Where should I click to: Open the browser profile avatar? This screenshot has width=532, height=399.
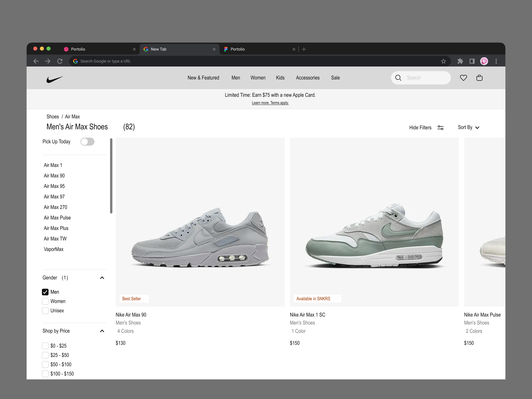pyautogui.click(x=484, y=61)
